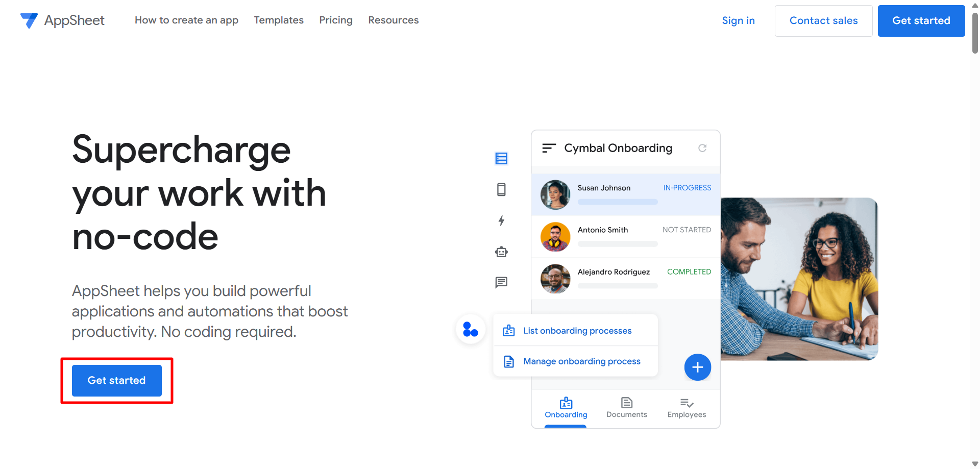Click the photo of two coworkers
Screen dimensions: 980x469
(799, 279)
